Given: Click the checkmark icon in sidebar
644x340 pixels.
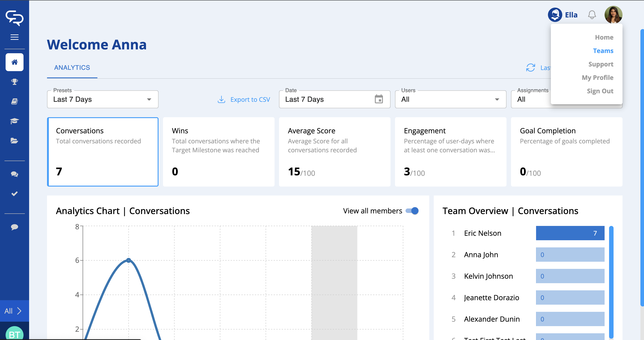Looking at the screenshot, I should click(x=15, y=194).
